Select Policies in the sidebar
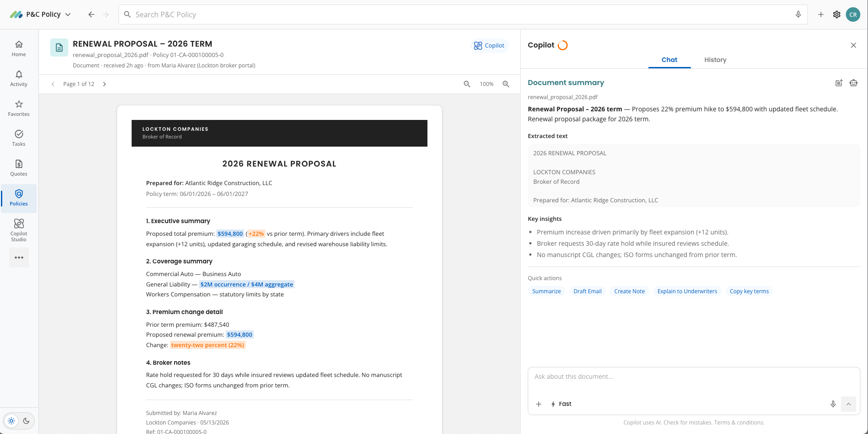This screenshot has width=868, height=434. (19, 198)
